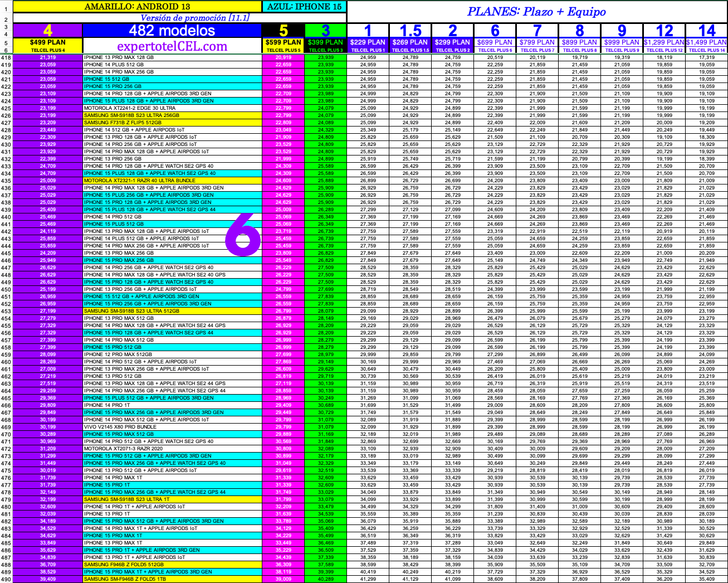Select the '482 modelos' header cell
The image size is (728, 583).
coord(172,31)
